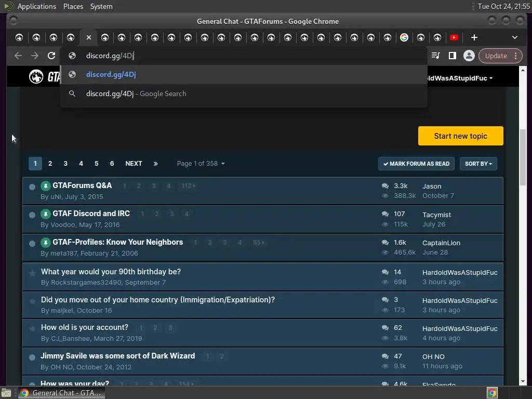Click pinned icon on GTAF Discord and IRC
Viewport: 532px width, 399px height.
point(46,214)
